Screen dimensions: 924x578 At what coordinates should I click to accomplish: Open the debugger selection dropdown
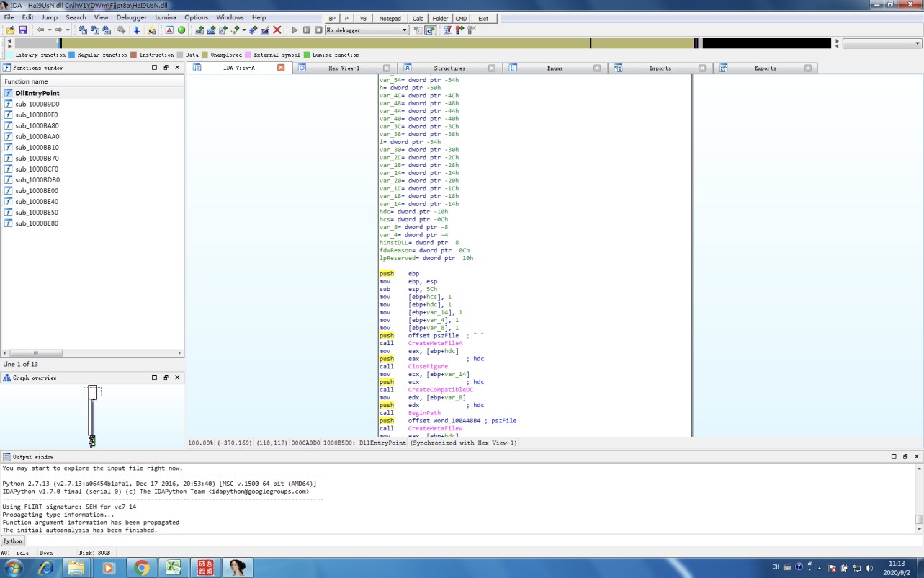pos(405,30)
